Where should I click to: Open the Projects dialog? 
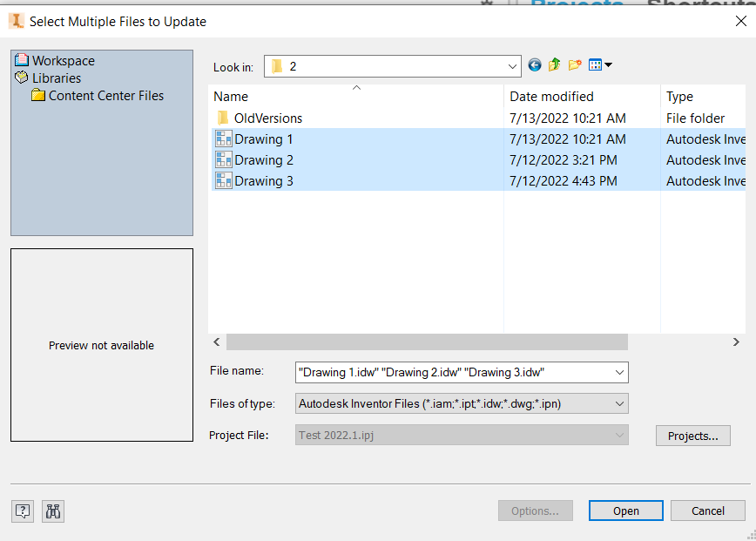point(692,435)
